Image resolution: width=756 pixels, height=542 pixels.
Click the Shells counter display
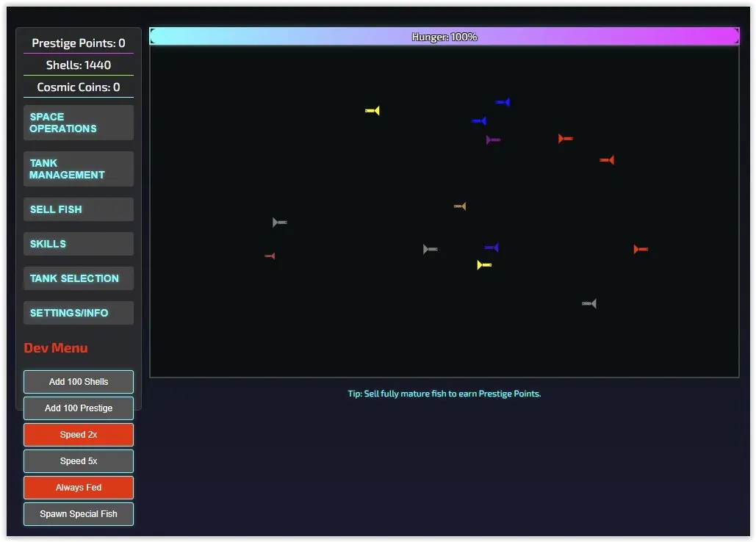pos(78,65)
